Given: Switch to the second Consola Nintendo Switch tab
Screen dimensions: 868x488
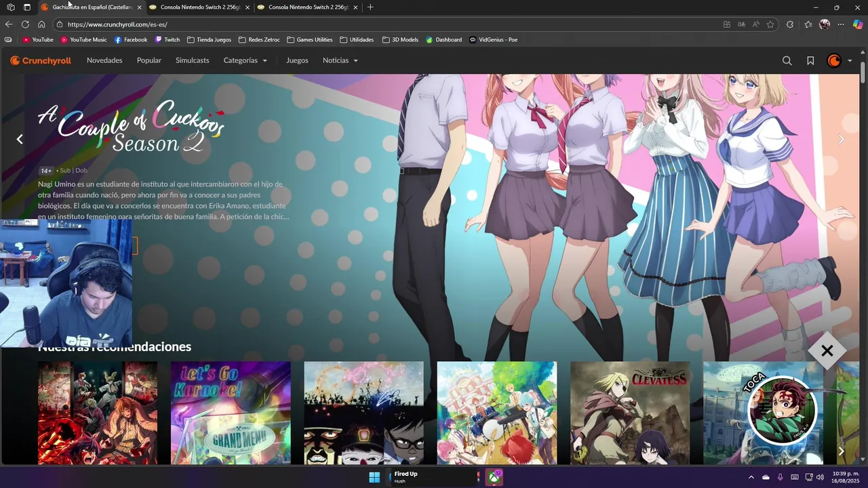Looking at the screenshot, I should 199,7.
